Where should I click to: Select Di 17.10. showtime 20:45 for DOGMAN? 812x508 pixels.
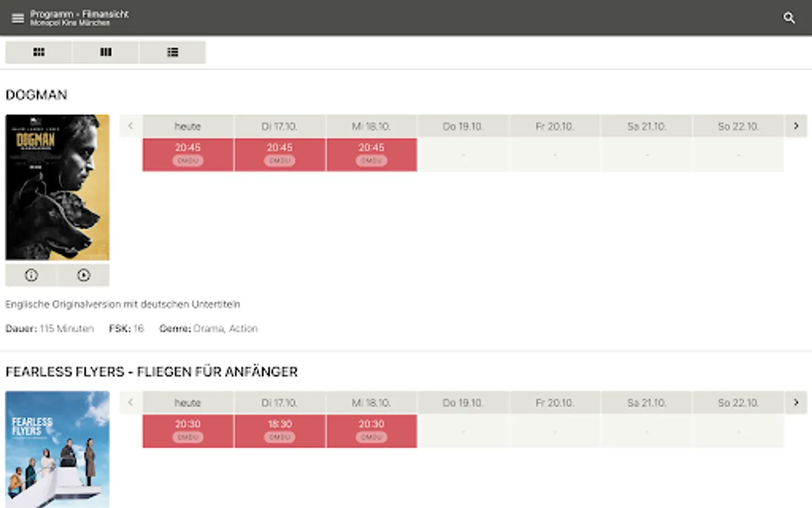point(279,154)
